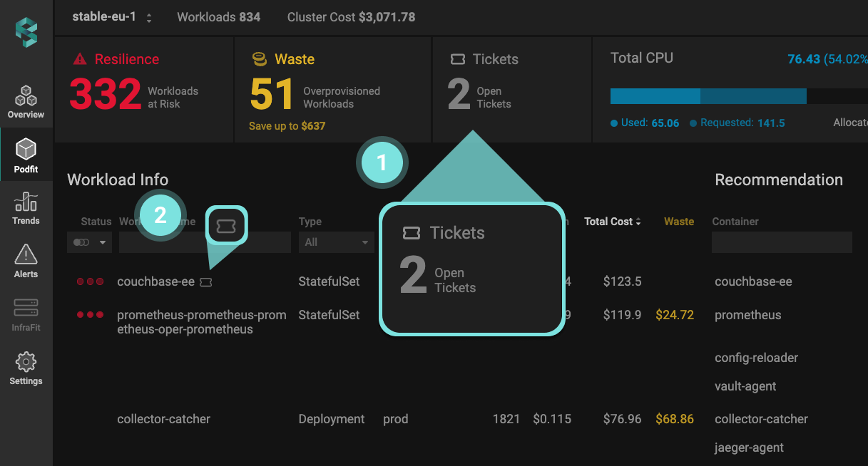This screenshot has height=466, width=868.
Task: Click the StatefulSet type of couchbase-ee
Action: (x=330, y=281)
